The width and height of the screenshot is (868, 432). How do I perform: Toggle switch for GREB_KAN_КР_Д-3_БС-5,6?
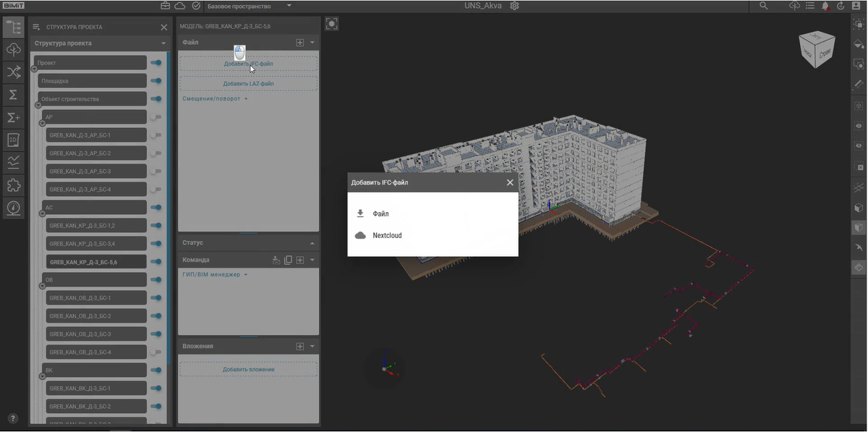click(x=156, y=262)
